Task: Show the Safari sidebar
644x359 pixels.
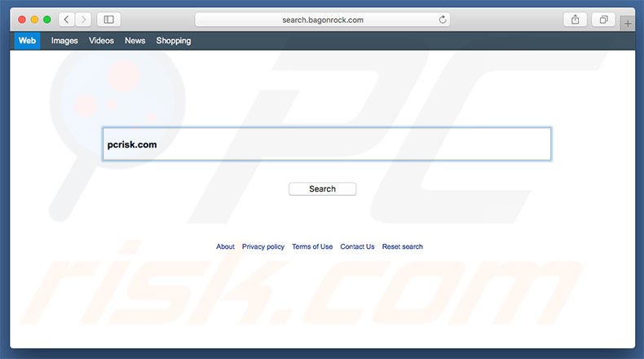Action: [109, 20]
